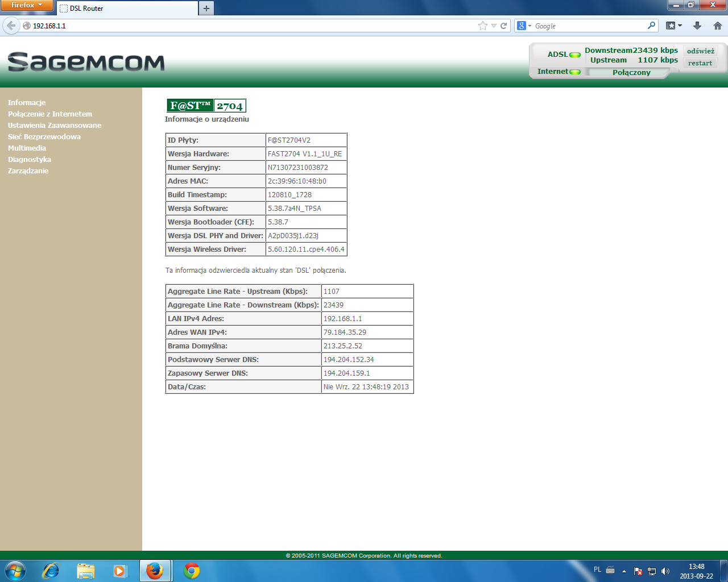728x582 pixels.
Task: Click the on-screen keyboard tray icon
Action: (610, 569)
